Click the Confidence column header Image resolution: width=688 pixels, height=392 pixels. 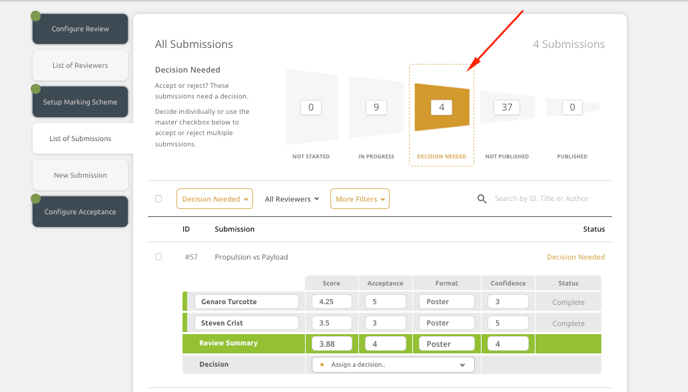508,283
